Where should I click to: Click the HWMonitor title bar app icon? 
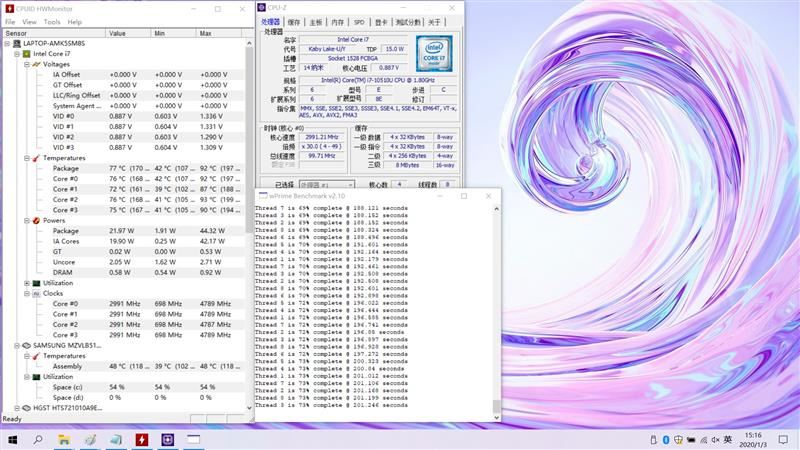pos(9,9)
